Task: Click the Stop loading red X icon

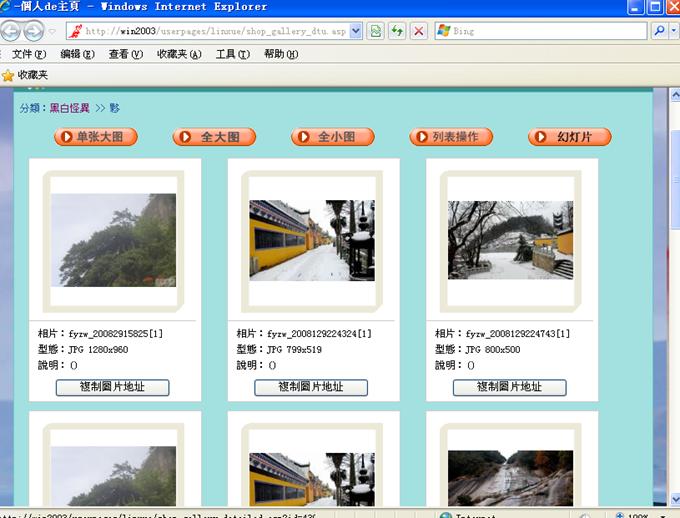Action: coord(419,31)
